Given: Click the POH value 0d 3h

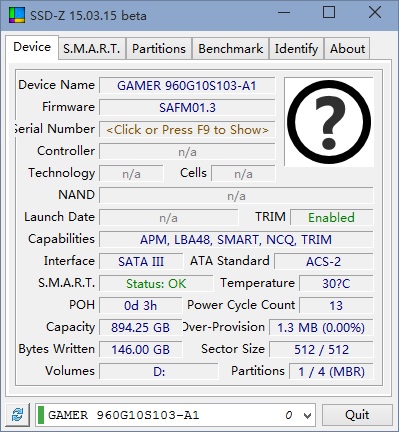Looking at the screenshot, I should pos(141,306).
